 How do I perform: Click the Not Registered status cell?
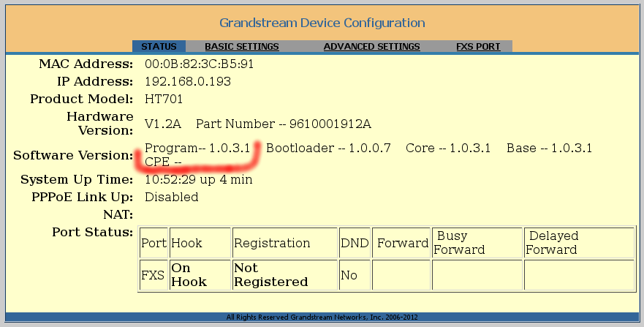(x=284, y=275)
